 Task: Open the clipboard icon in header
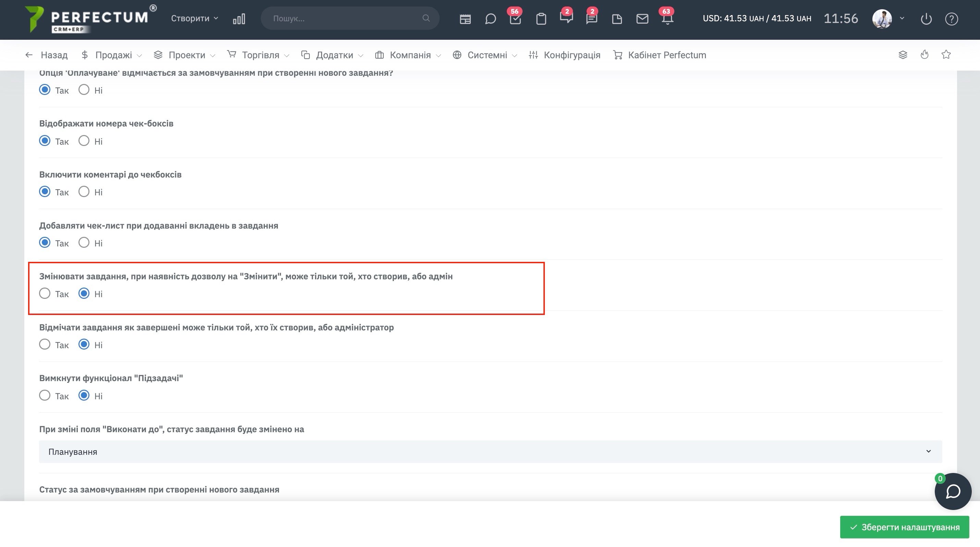click(x=541, y=19)
